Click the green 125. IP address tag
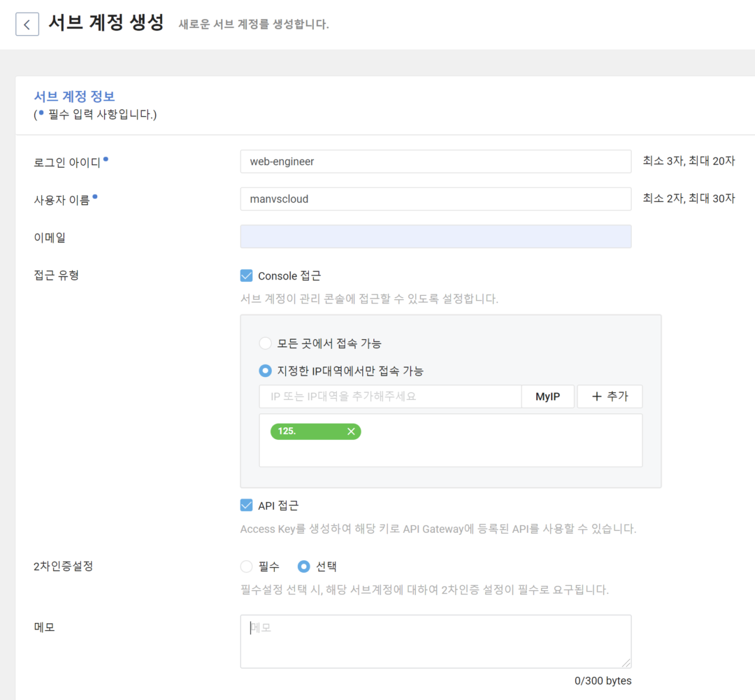This screenshot has height=700, width=755. [x=308, y=431]
